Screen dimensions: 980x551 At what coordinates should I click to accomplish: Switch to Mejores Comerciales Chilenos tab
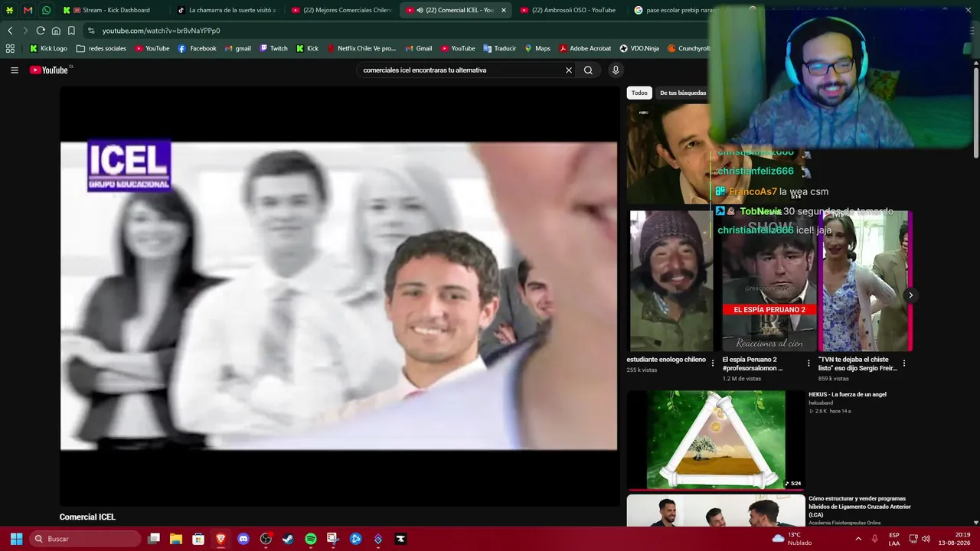pyautogui.click(x=341, y=10)
